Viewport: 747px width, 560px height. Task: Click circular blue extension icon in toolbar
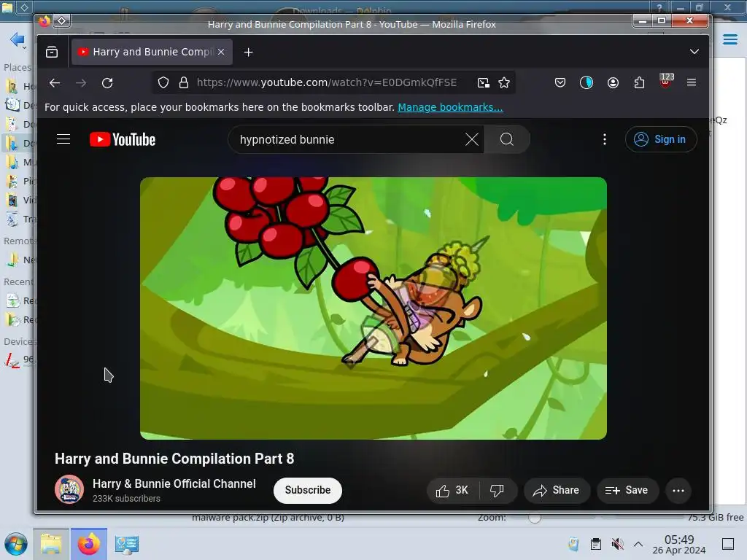coord(587,83)
